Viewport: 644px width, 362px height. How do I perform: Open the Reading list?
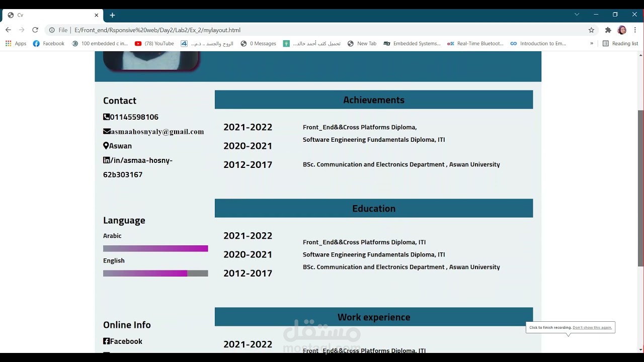pyautogui.click(x=620, y=44)
